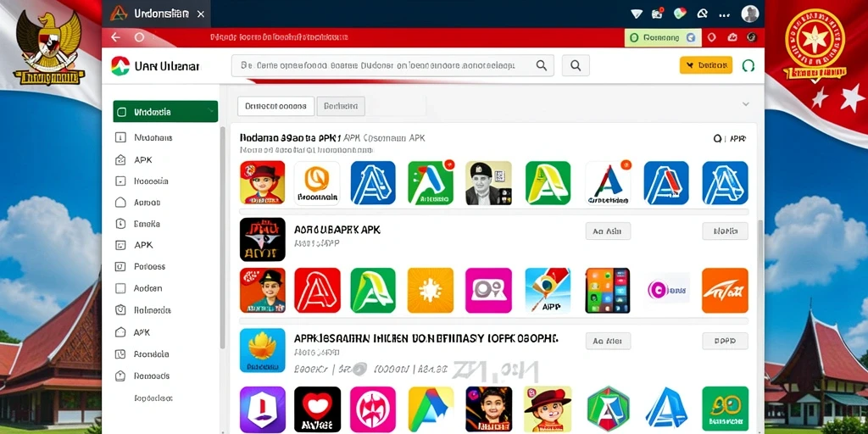
Task: Open the Ntdohans sidebar item
Action: coord(153,137)
